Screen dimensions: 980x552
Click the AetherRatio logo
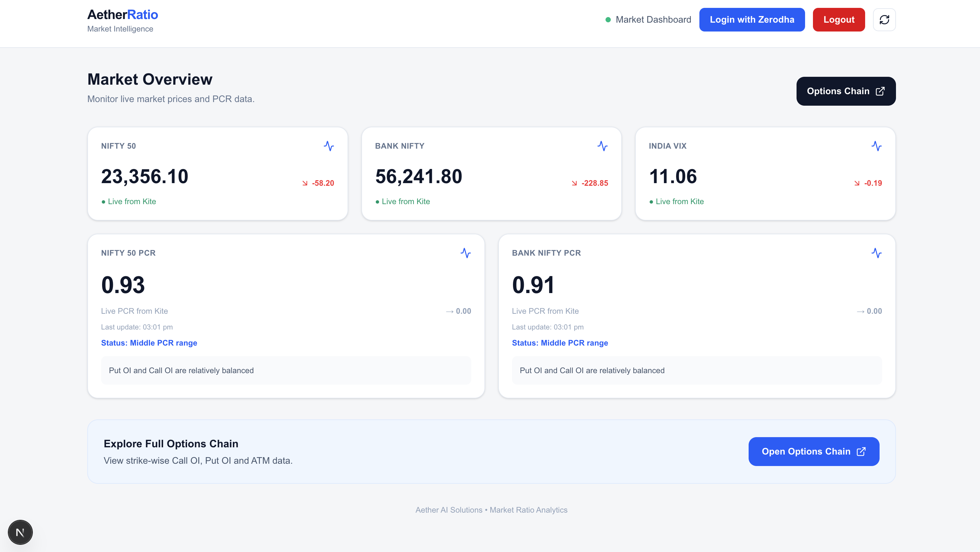pyautogui.click(x=122, y=14)
